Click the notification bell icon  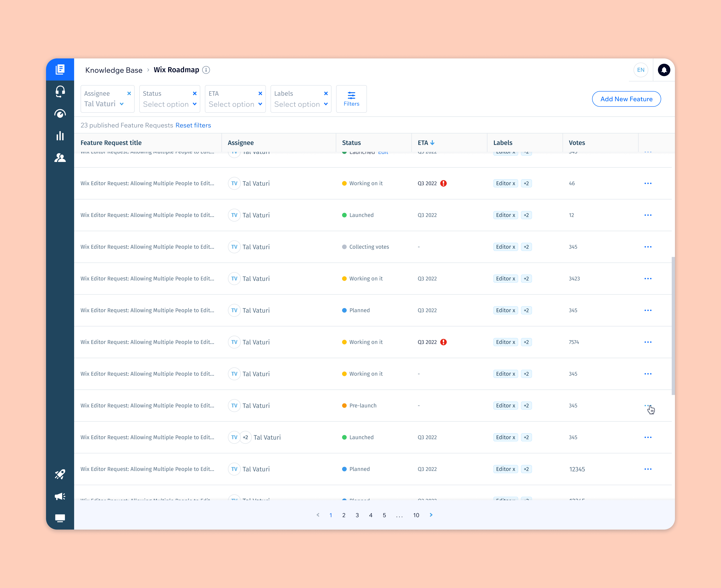664,70
